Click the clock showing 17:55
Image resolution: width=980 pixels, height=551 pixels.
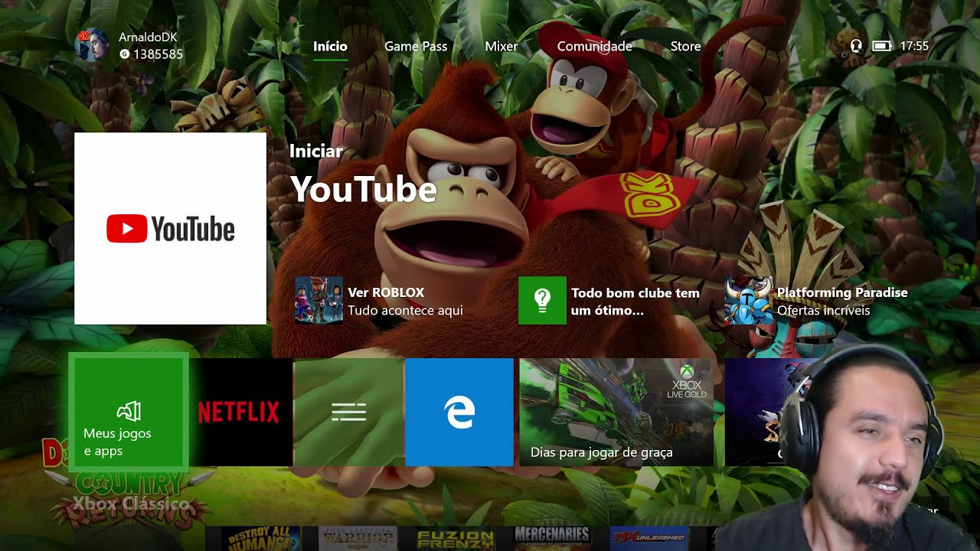(914, 46)
